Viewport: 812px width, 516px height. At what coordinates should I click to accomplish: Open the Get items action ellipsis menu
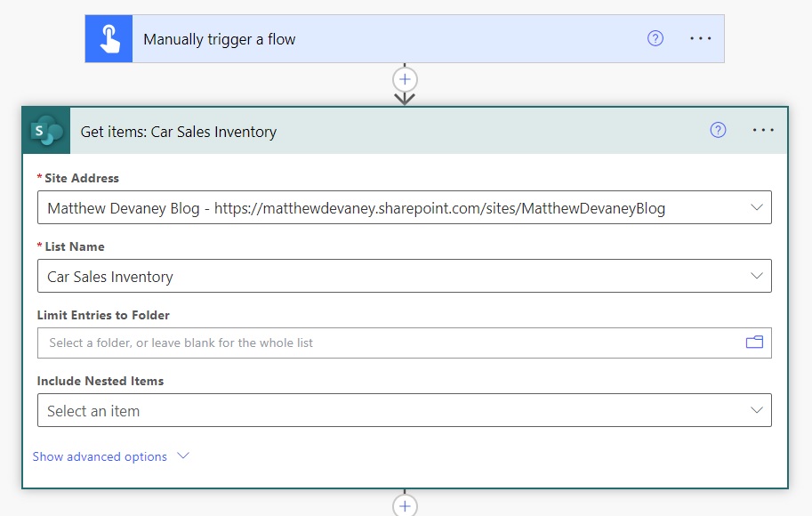tap(763, 130)
